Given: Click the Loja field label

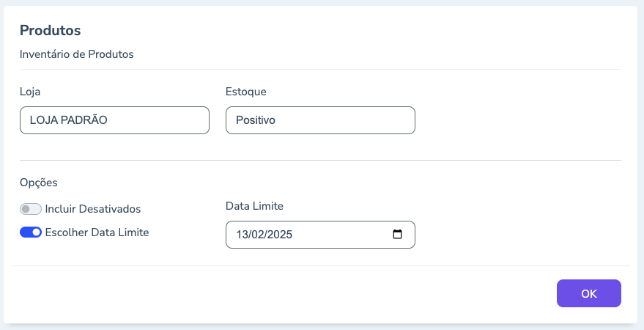Looking at the screenshot, I should (30, 92).
